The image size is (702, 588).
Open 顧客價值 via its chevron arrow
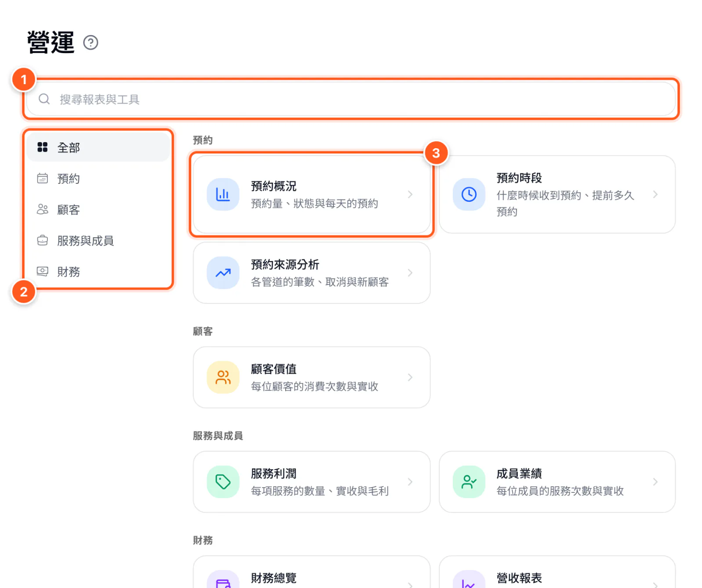[410, 377]
